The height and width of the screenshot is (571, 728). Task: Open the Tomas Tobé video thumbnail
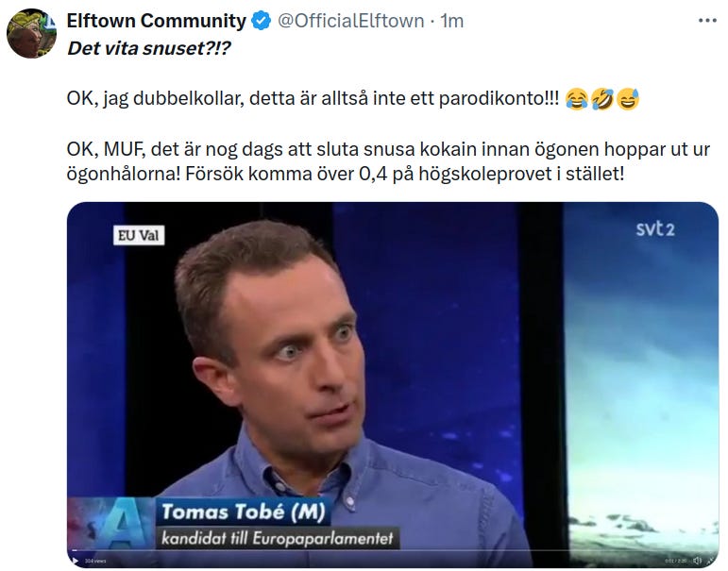point(393,385)
